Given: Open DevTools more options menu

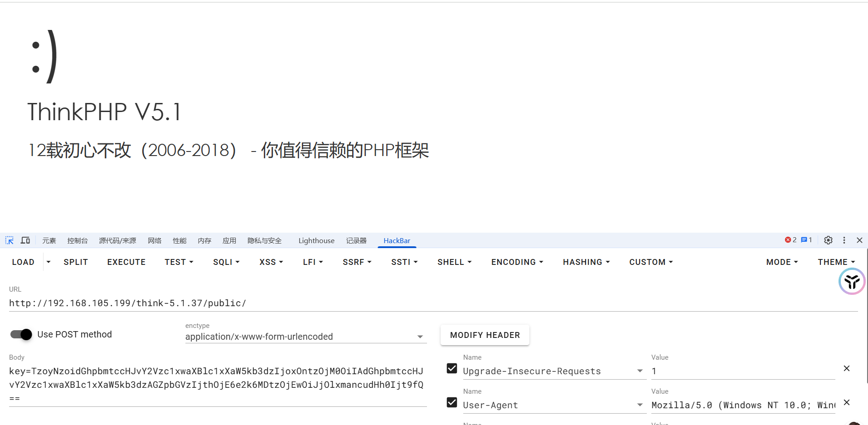Looking at the screenshot, I should 844,240.
